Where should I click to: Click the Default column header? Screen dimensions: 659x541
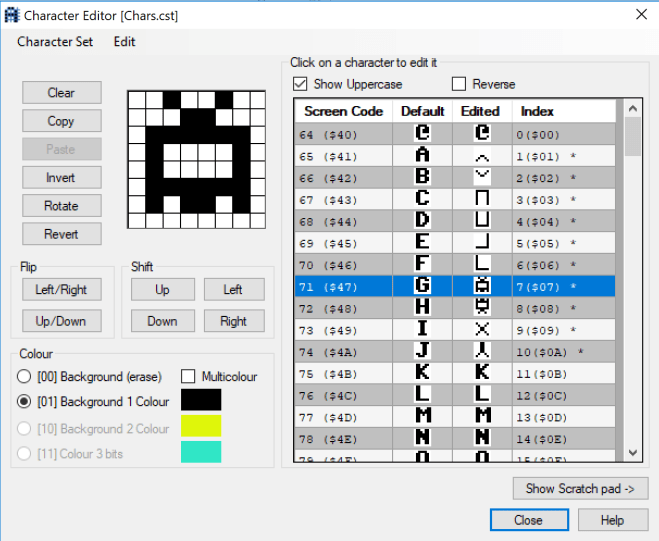pos(422,111)
